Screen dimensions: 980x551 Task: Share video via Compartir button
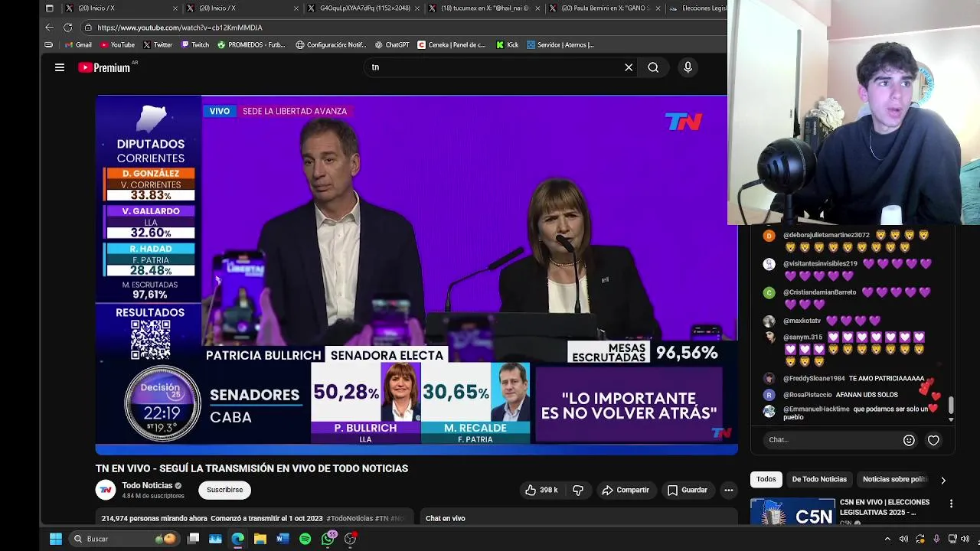coord(626,490)
